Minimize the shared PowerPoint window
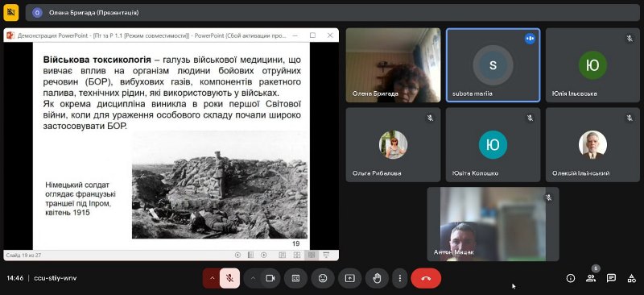Image resolution: width=644 pixels, height=295 pixels. [x=295, y=35]
